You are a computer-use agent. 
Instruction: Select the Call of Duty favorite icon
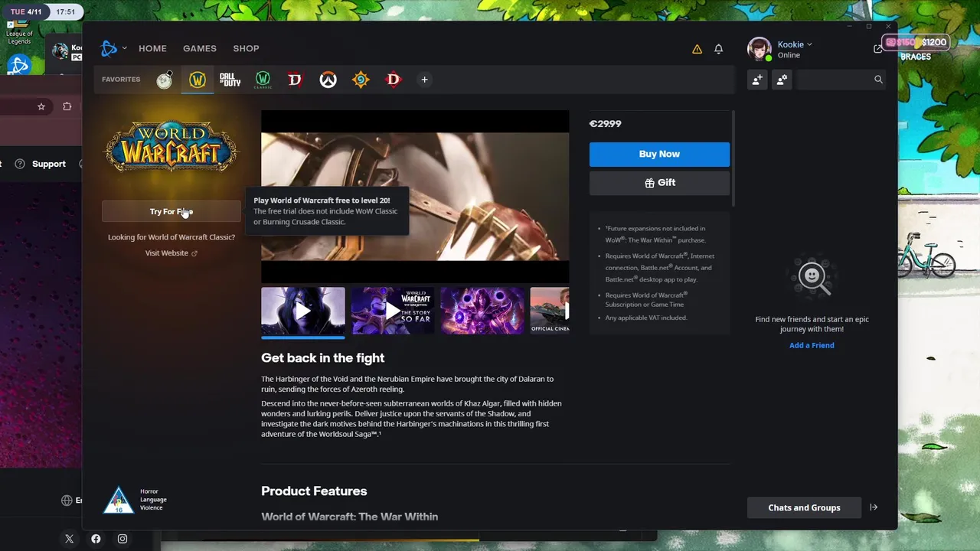[x=230, y=80]
